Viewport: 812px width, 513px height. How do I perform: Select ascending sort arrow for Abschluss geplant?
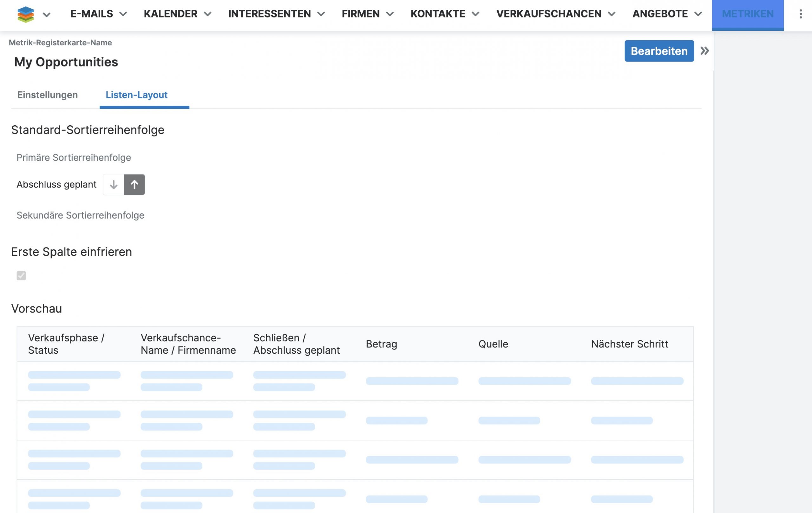(x=134, y=185)
